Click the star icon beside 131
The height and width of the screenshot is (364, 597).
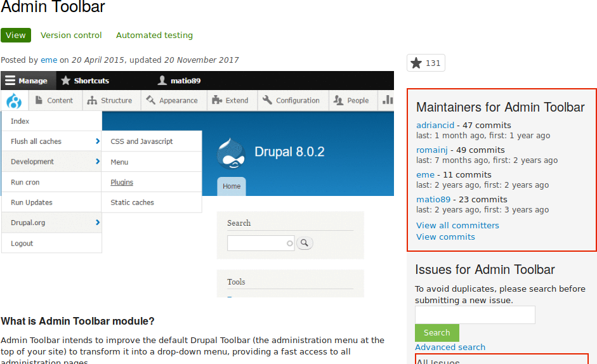[x=416, y=63]
